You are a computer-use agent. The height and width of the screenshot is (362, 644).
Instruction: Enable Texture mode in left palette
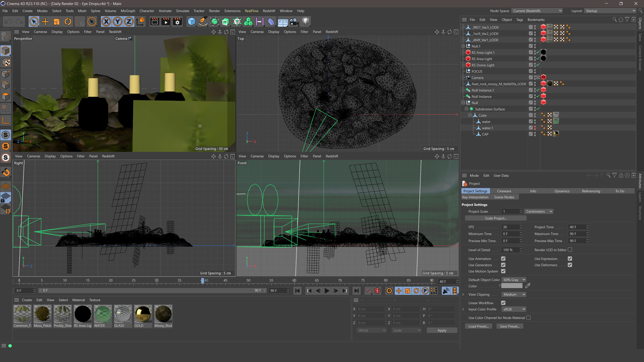click(x=6, y=62)
